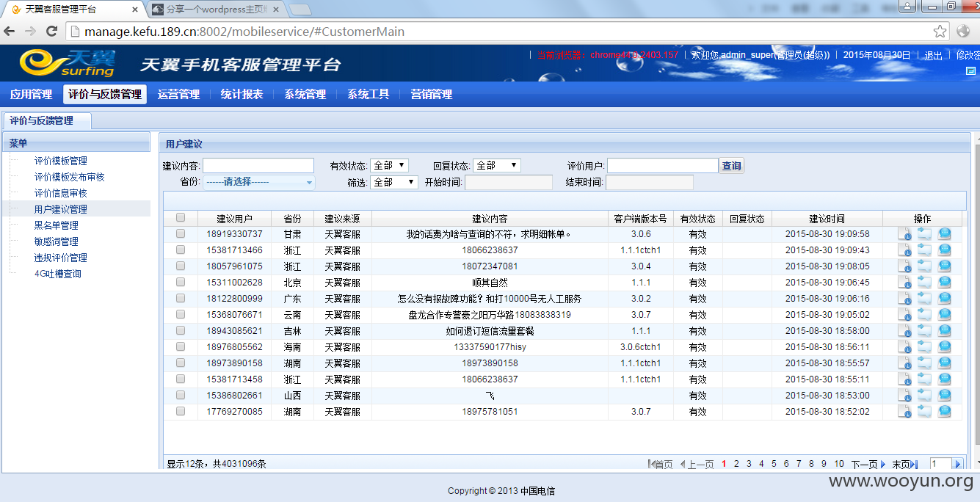Click the page-jump go arrow next to the page number box
This screenshot has height=502, width=980.
(957, 464)
